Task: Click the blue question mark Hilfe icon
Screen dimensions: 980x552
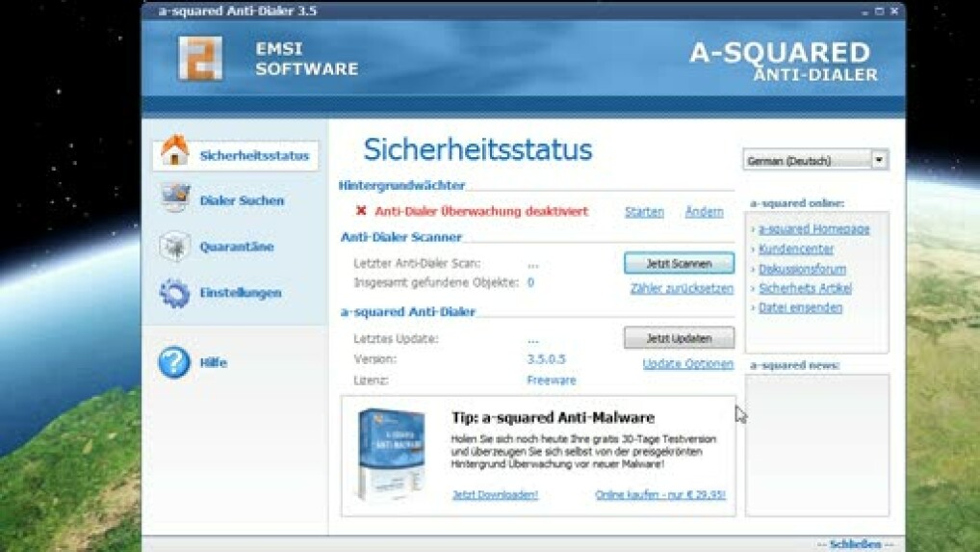Action: 174,362
